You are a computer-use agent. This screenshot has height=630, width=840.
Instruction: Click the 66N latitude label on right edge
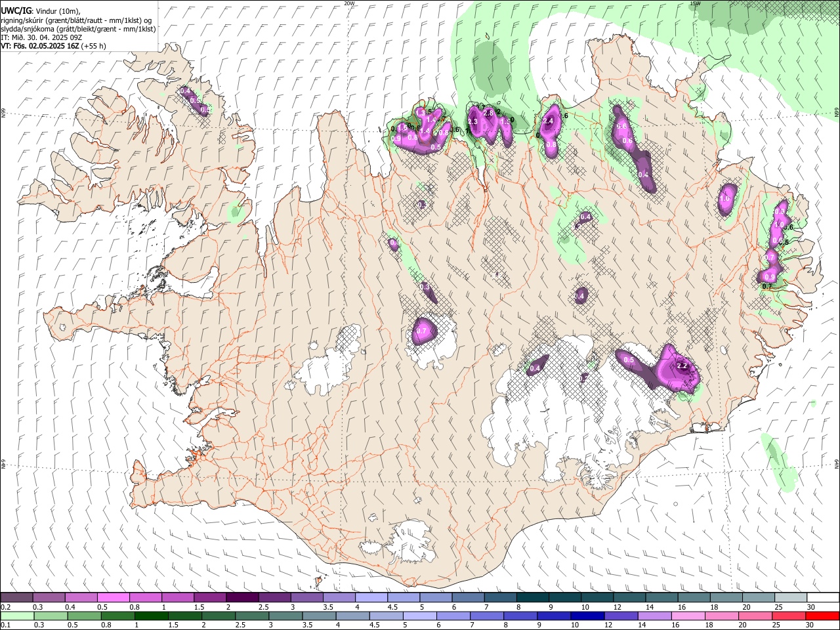click(x=837, y=112)
